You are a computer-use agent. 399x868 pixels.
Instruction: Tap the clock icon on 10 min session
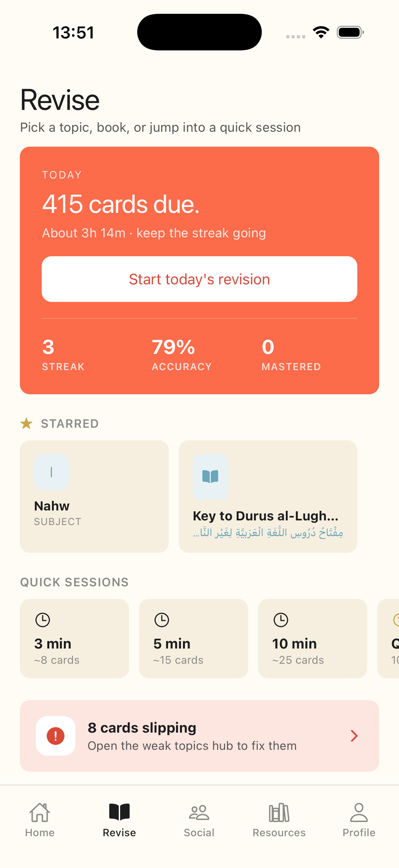[x=281, y=620]
